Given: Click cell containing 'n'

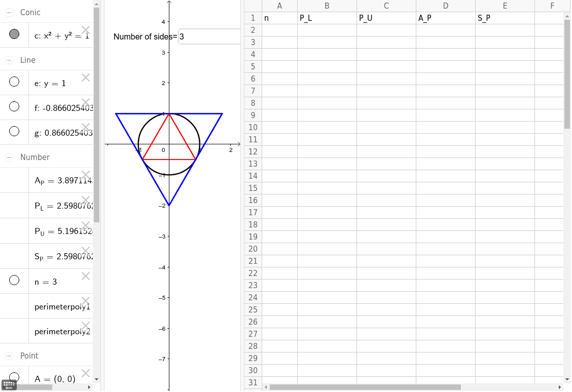Looking at the screenshot, I should coord(279,18).
